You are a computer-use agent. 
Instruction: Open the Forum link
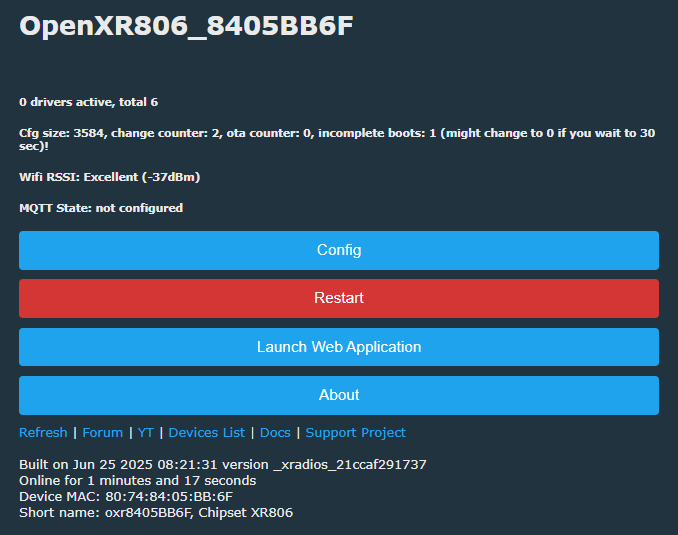tap(102, 432)
